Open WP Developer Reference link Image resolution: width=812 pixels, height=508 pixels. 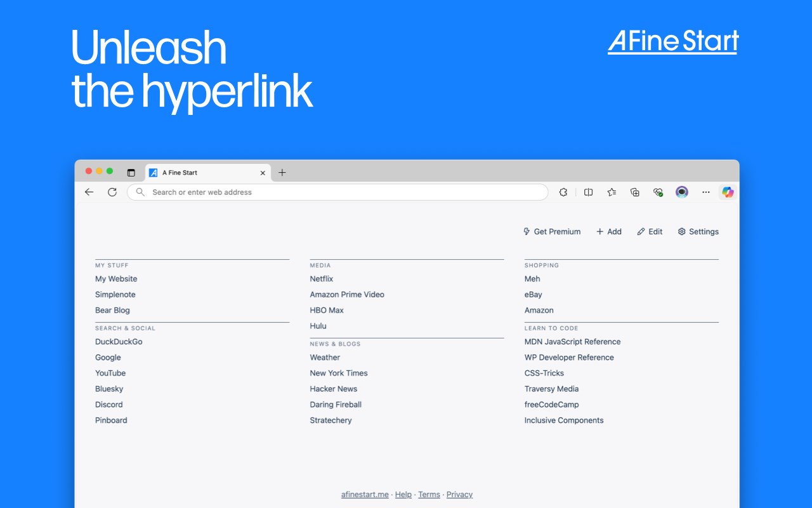(x=569, y=358)
